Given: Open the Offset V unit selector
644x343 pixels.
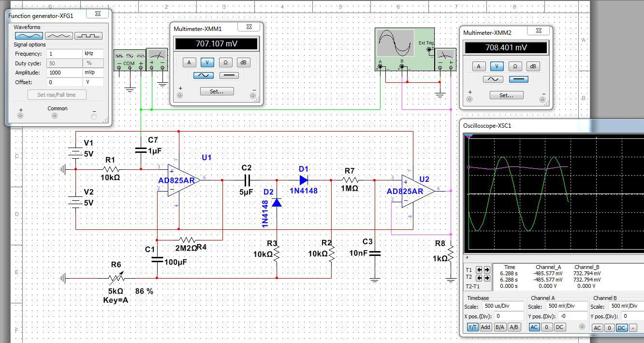Looking at the screenshot, I should pyautogui.click(x=94, y=82).
